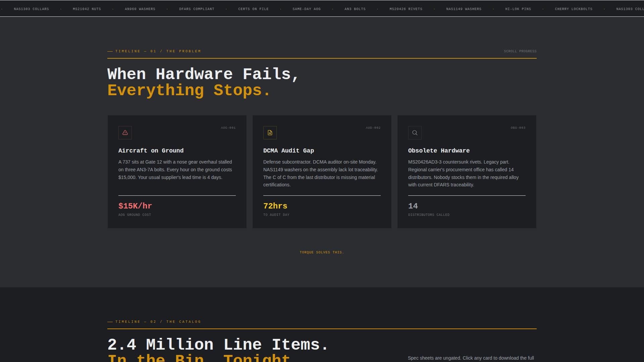
Task: Open AN960 WASHERS from the ticker
Action: pyautogui.click(x=140, y=9)
